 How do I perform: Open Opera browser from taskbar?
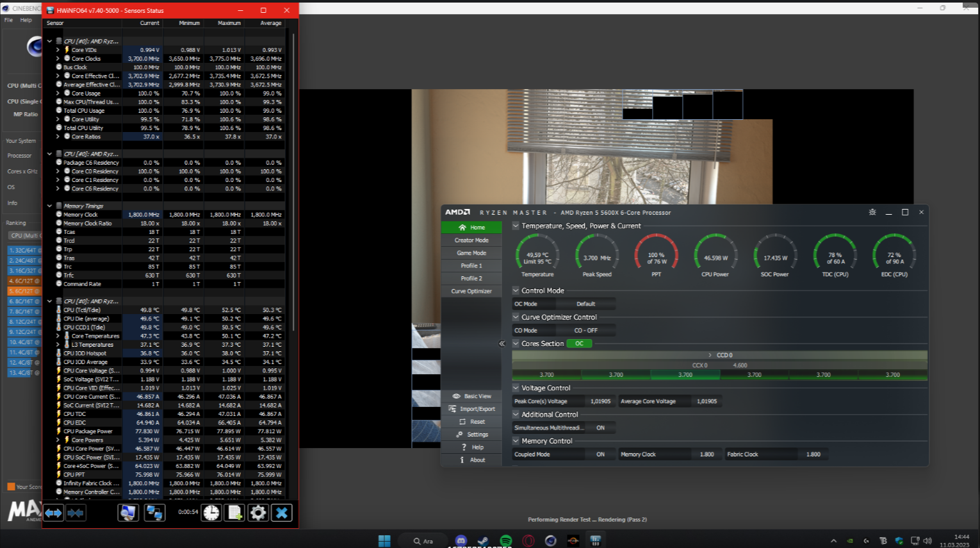tap(528, 540)
